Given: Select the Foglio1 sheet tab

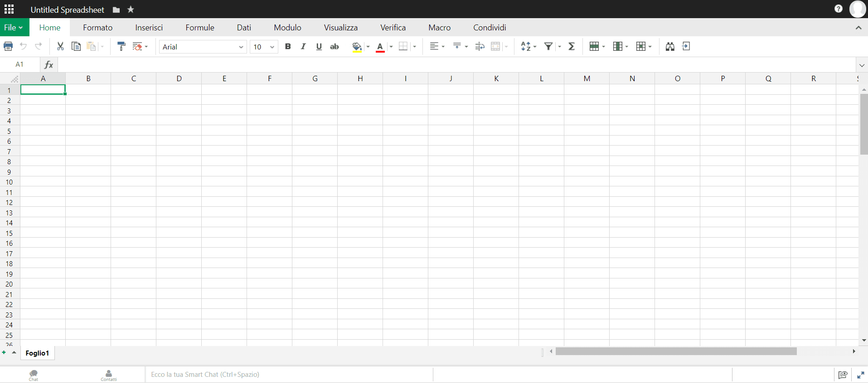Looking at the screenshot, I should click(x=37, y=353).
